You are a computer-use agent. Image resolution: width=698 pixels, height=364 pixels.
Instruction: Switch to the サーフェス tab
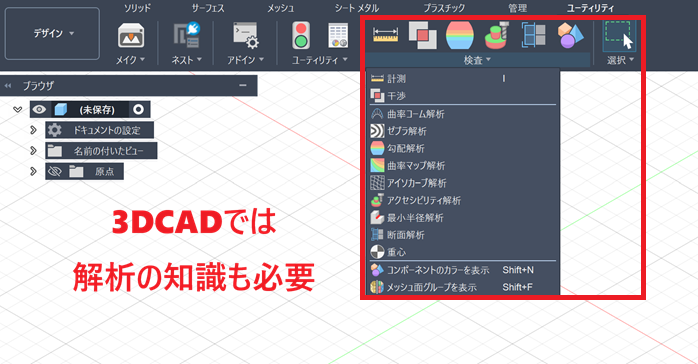tap(208, 8)
